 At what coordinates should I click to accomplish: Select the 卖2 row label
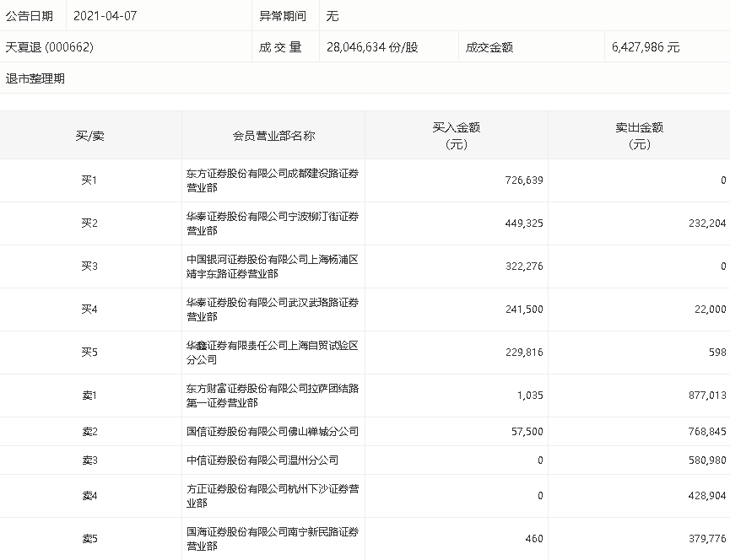tap(89, 432)
